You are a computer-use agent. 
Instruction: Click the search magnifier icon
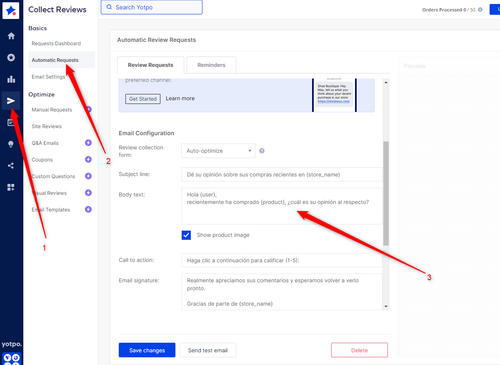pyautogui.click(x=109, y=7)
